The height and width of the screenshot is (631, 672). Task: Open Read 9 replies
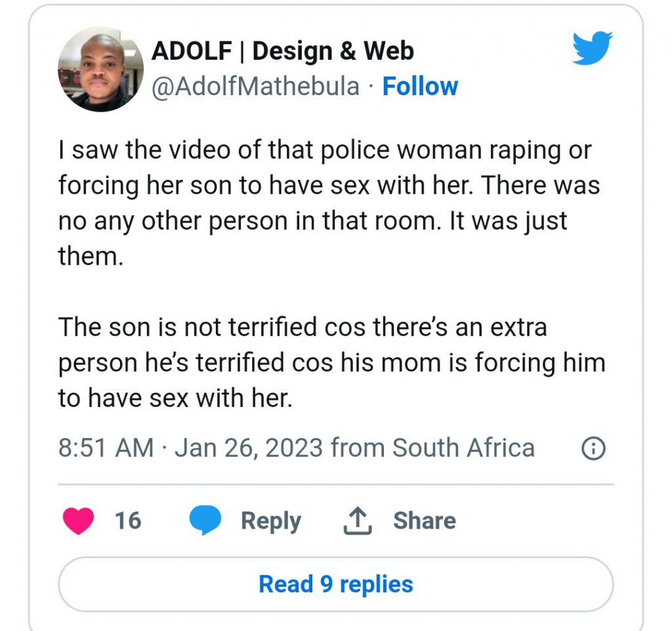click(x=335, y=584)
